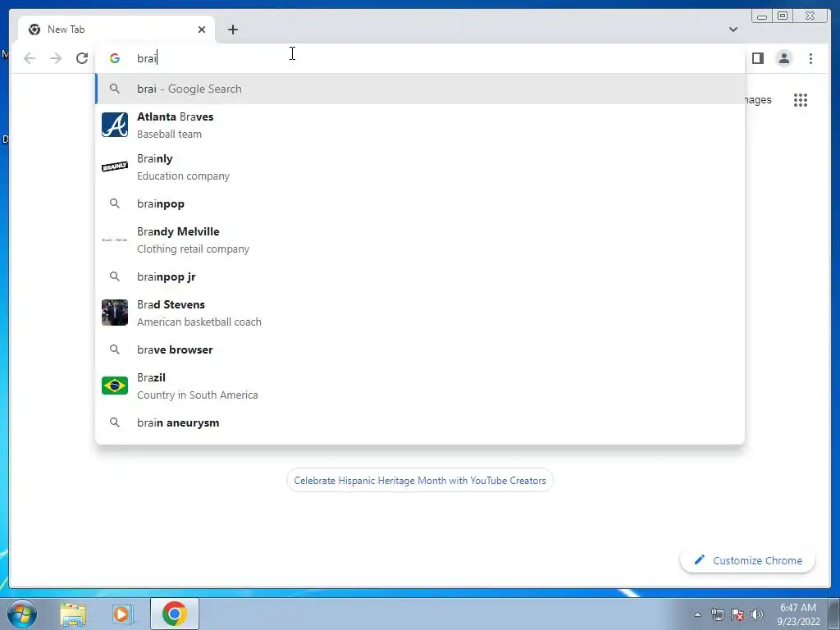This screenshot has width=840, height=630.
Task: Open the Windows Start menu
Action: (x=21, y=614)
